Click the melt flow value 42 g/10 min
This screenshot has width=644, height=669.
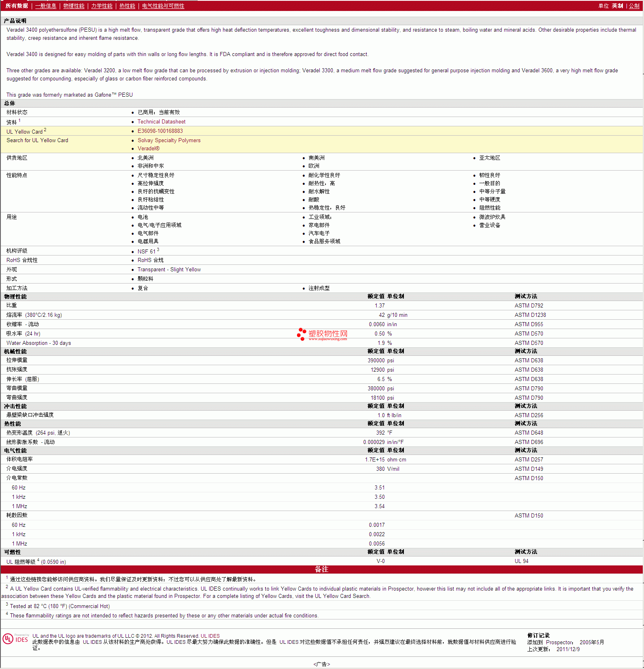click(x=393, y=315)
